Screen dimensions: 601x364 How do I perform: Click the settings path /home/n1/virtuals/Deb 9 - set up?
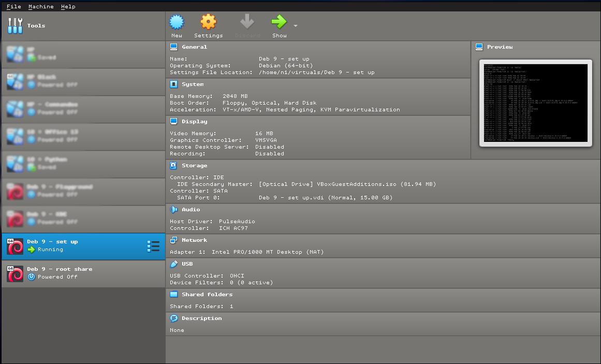pos(317,72)
